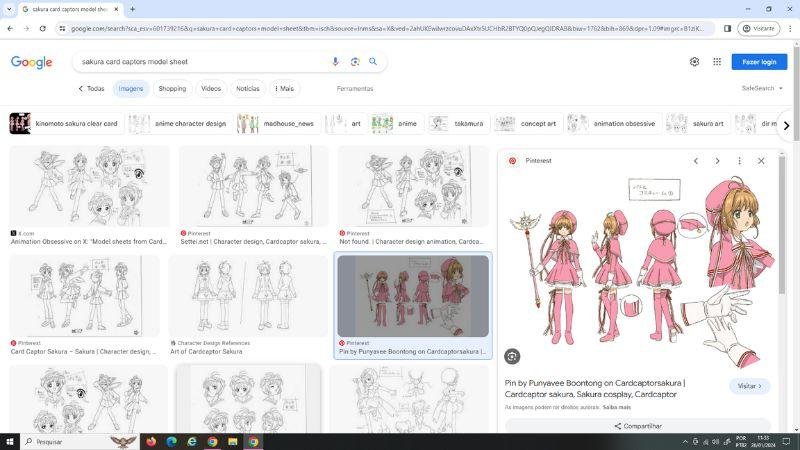Open quick settings gear icon
The image size is (800, 450).
(x=694, y=62)
